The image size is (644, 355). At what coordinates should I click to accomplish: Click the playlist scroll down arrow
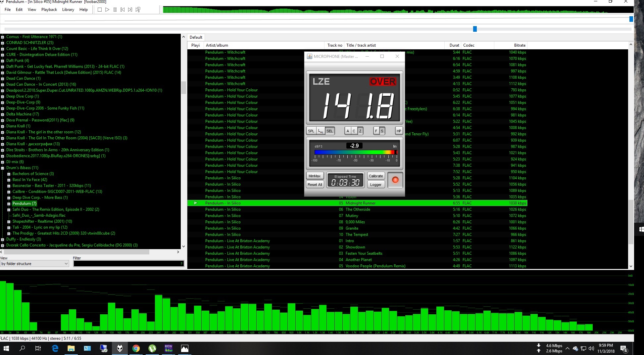pos(631,266)
